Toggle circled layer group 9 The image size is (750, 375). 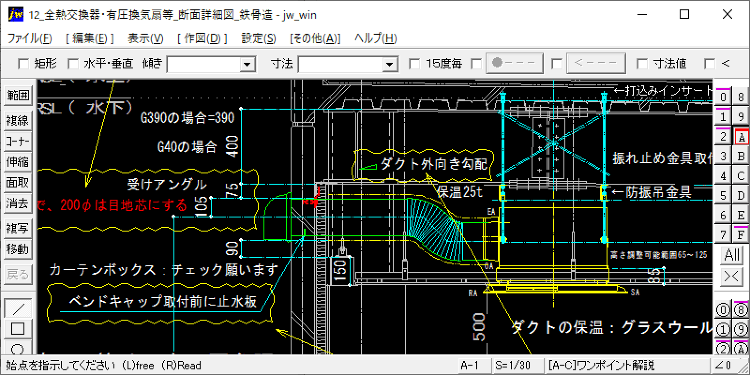[x=741, y=330]
